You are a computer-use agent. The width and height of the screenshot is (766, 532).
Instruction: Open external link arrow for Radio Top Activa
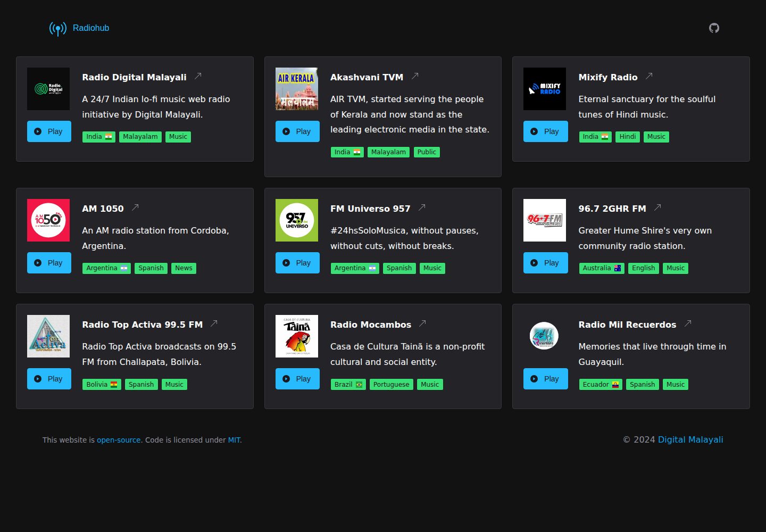pyautogui.click(x=214, y=323)
